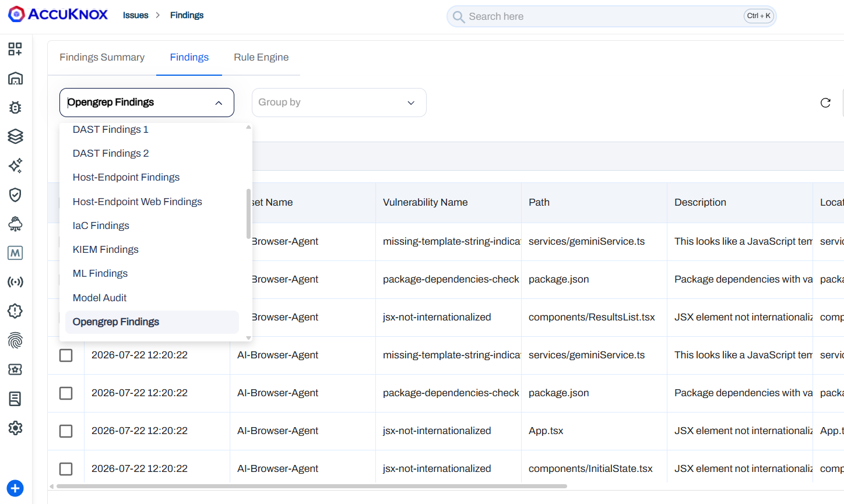Click AI-Browser-Agent in App.tsx row

278,431
